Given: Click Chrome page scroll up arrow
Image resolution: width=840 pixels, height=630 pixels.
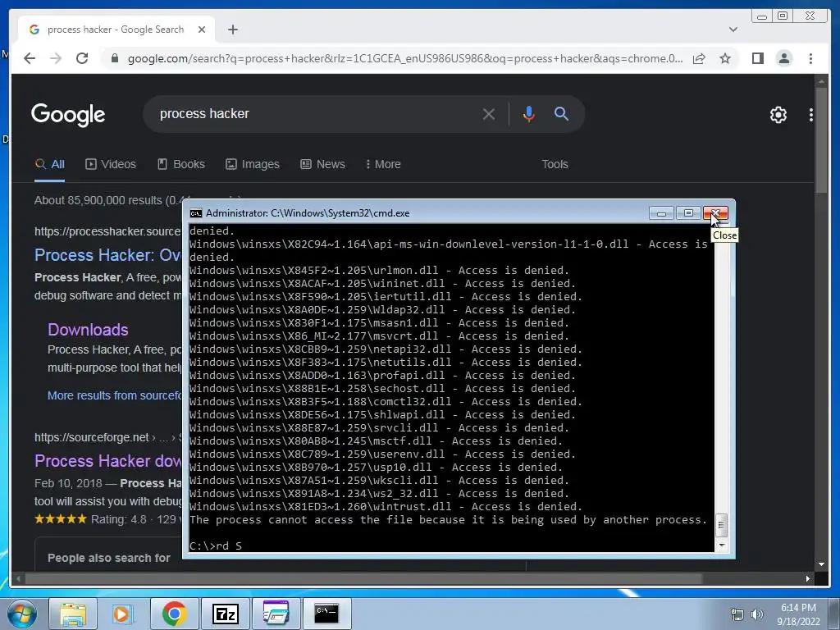Looking at the screenshot, I should pos(821,81).
